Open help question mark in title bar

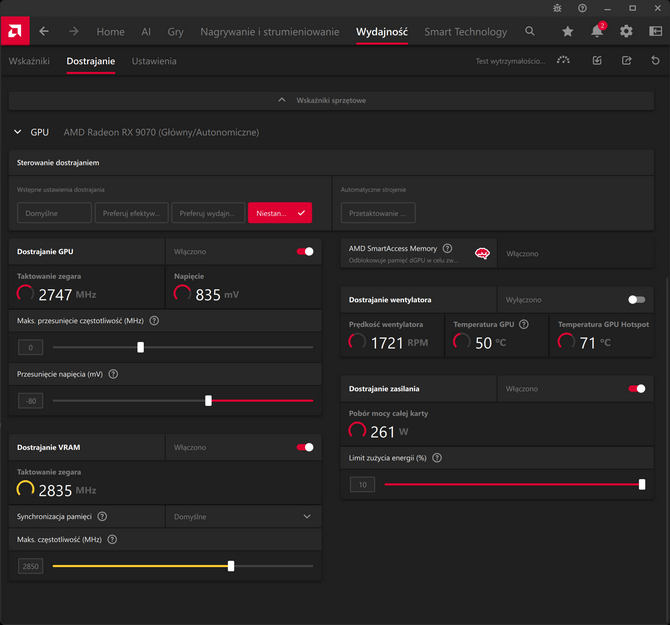click(x=582, y=8)
